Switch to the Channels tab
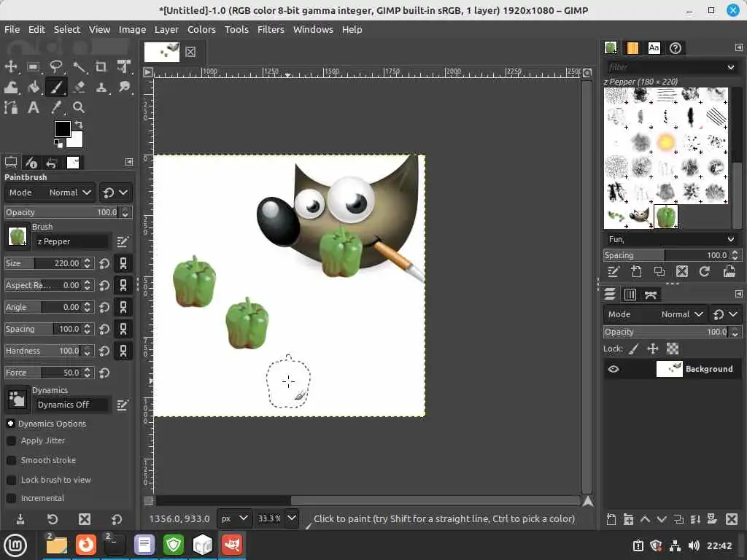The height and width of the screenshot is (560, 747). 630,295
